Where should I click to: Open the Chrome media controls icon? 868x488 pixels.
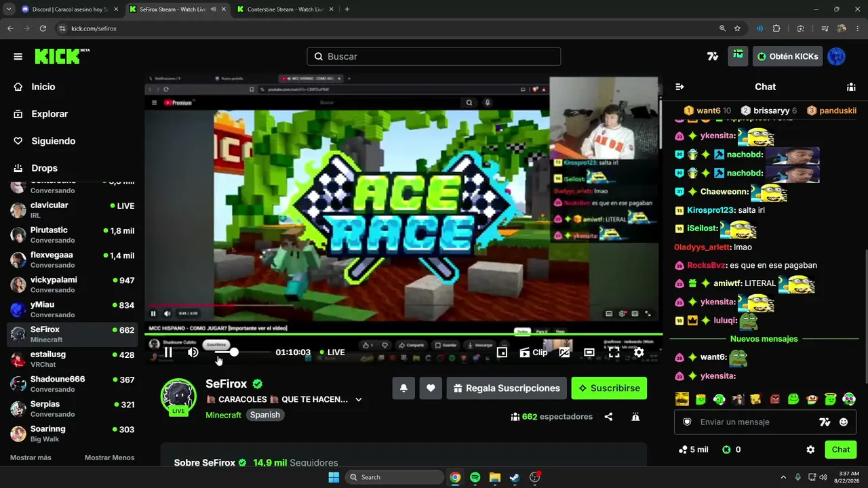[825, 28]
